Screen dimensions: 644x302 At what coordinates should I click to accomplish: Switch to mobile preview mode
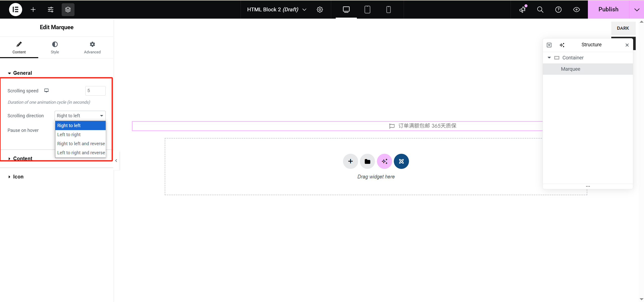click(388, 9)
